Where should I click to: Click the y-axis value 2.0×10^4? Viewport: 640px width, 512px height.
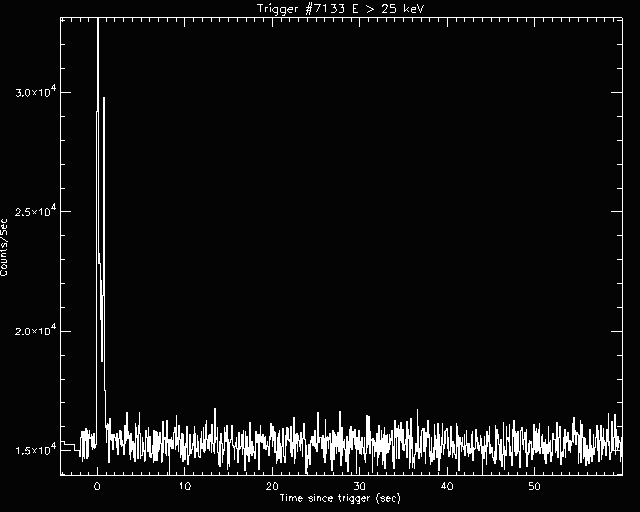click(37, 330)
